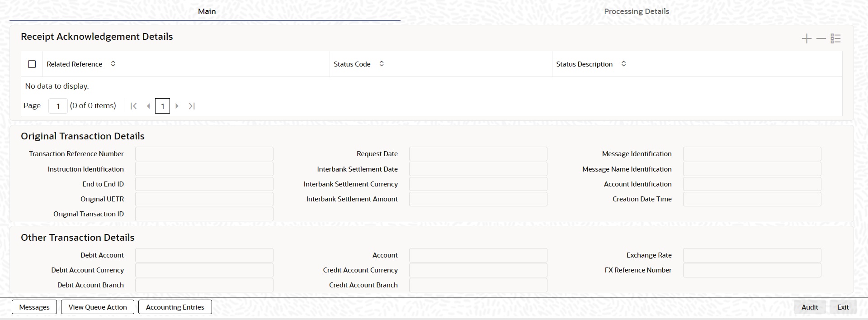Click 'No data to display.' text
This screenshot has height=320, width=868.
[57, 86]
